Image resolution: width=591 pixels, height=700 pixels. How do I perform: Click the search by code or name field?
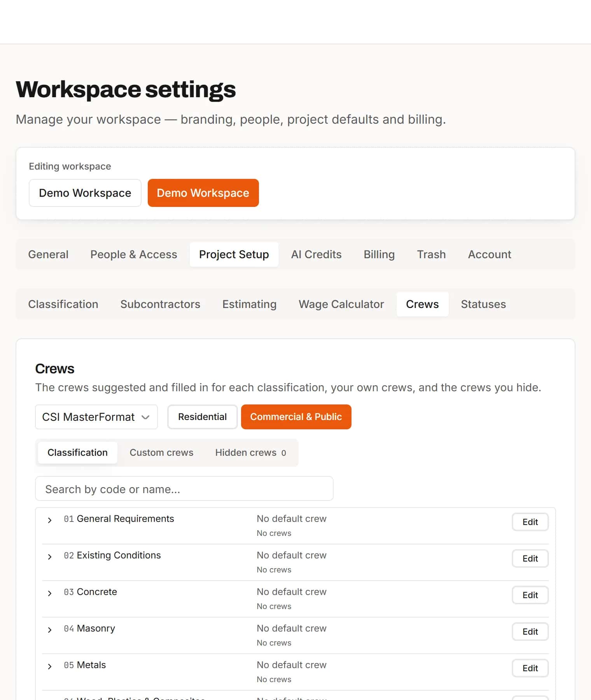point(184,489)
